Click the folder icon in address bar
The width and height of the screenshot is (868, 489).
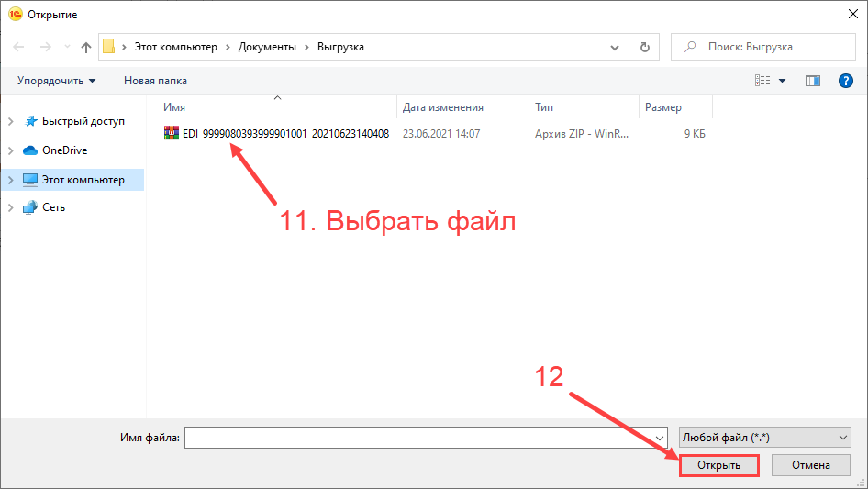pyautogui.click(x=109, y=47)
